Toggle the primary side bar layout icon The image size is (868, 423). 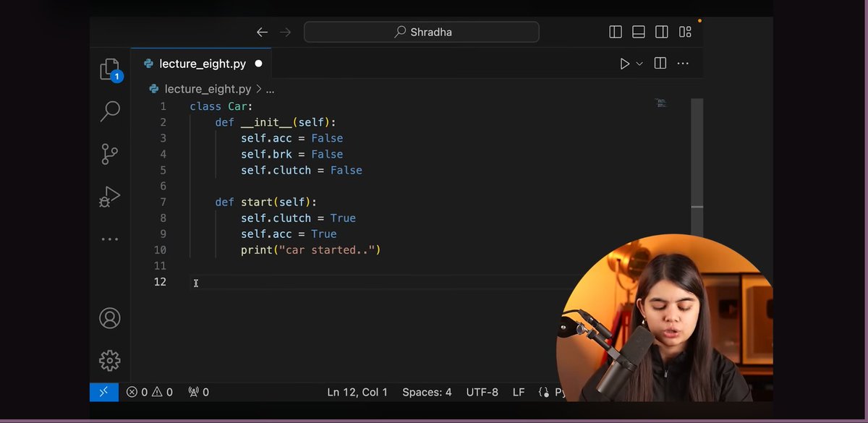(x=616, y=32)
